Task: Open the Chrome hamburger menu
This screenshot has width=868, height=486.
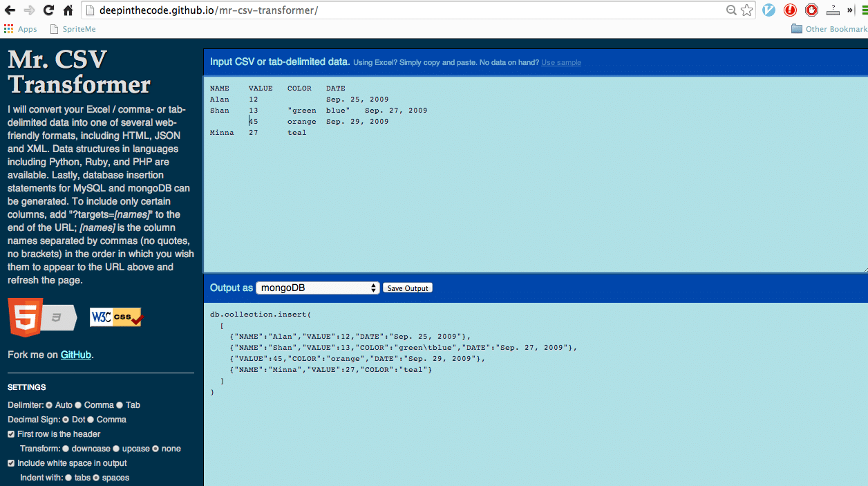Action: tap(864, 10)
